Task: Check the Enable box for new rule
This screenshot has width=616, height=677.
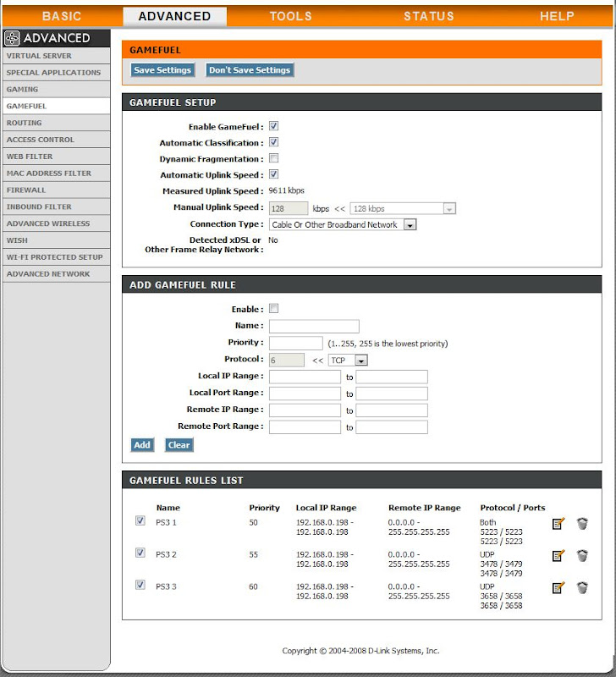Action: click(273, 308)
